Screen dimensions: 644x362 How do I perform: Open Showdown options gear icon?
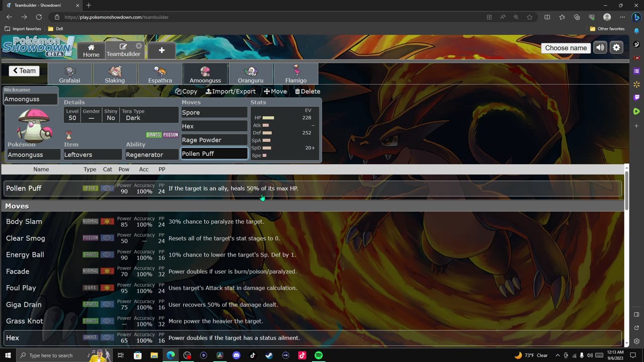[616, 48]
